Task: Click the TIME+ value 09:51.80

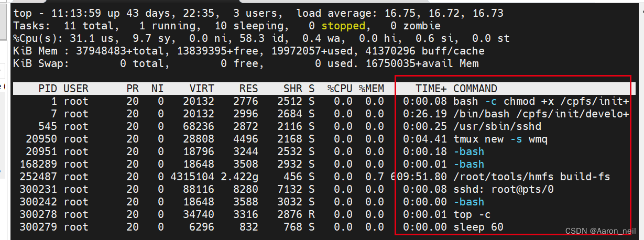Action: click(422, 177)
